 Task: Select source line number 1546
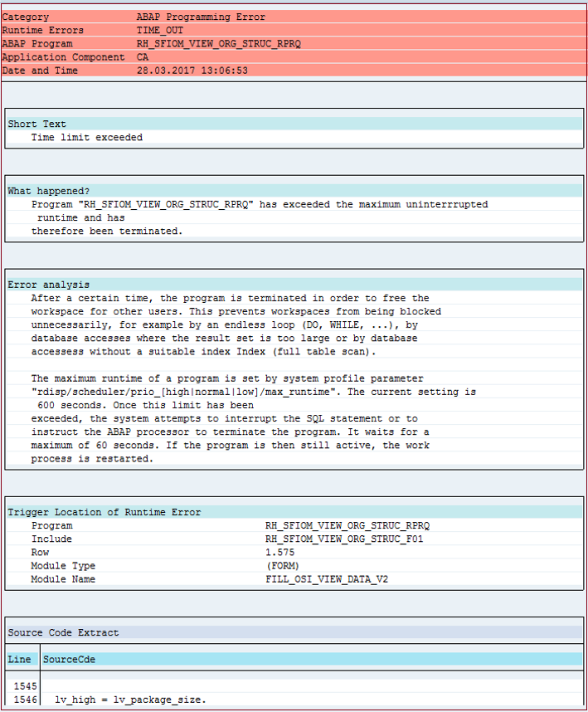click(25, 700)
